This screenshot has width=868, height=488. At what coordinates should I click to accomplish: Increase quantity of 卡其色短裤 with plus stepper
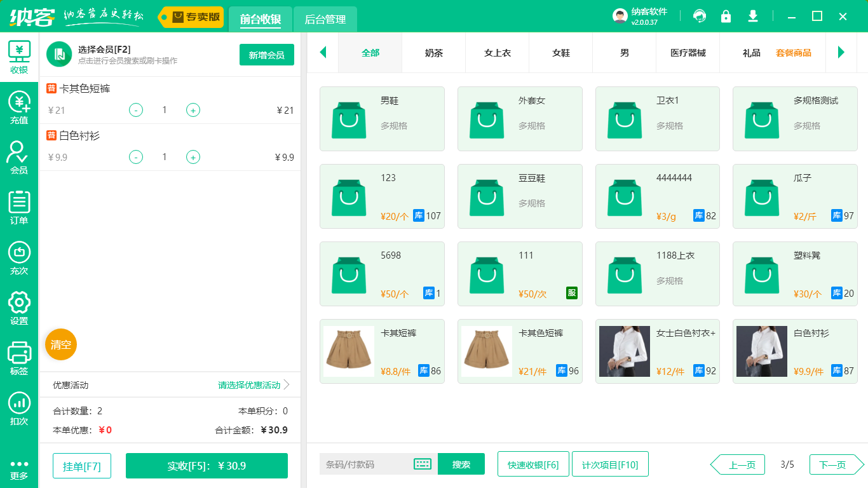tap(193, 110)
